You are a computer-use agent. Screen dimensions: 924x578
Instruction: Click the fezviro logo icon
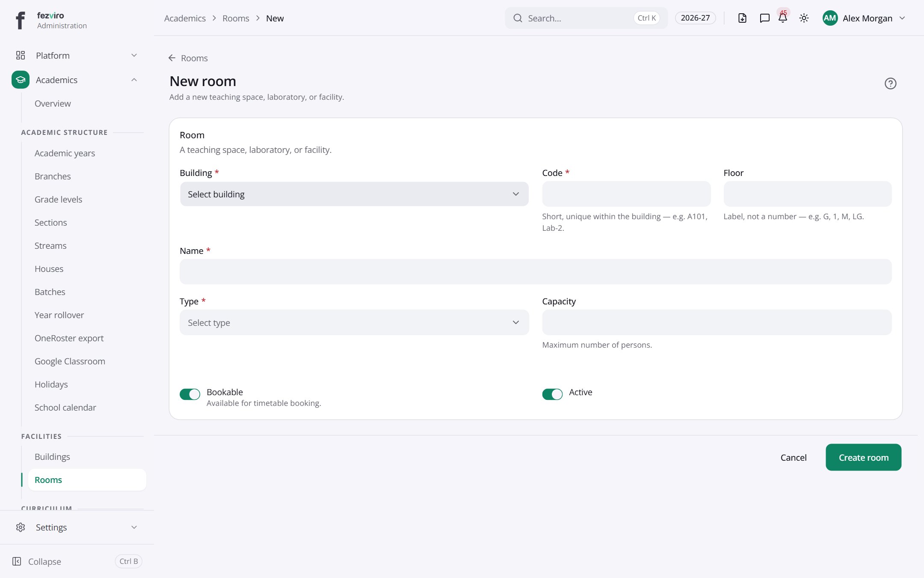pos(20,20)
